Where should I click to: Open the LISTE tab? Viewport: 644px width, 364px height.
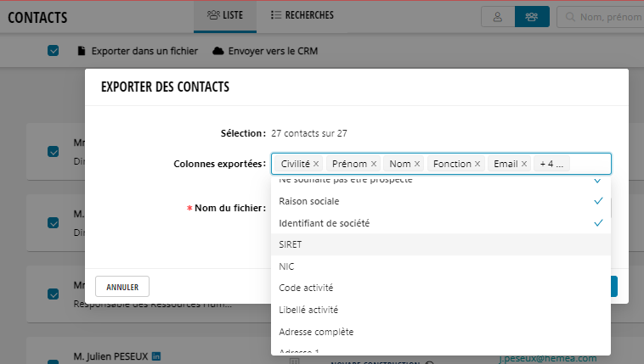(x=225, y=15)
